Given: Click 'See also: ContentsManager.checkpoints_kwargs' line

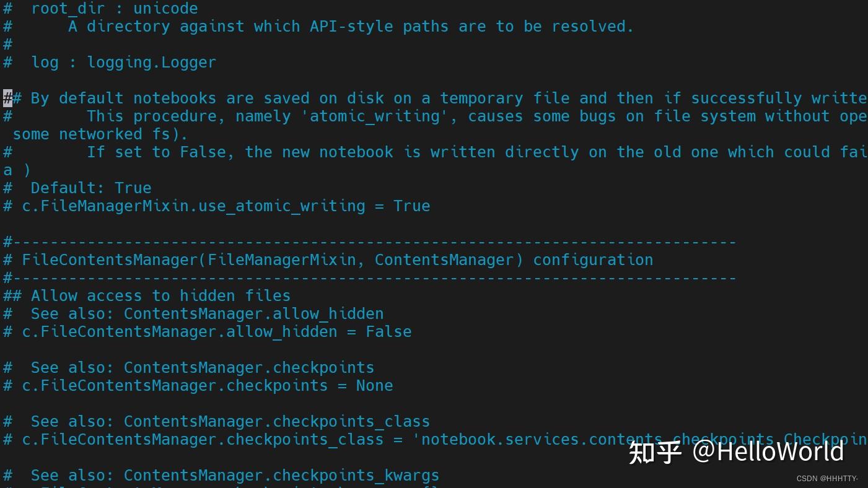Looking at the screenshot, I should pyautogui.click(x=235, y=476).
